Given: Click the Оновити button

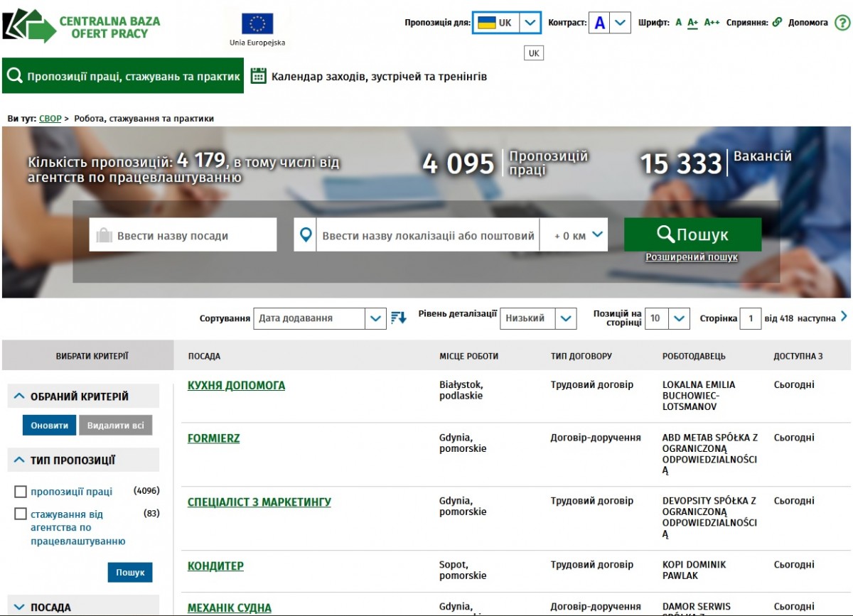Looking at the screenshot, I should 49,426.
